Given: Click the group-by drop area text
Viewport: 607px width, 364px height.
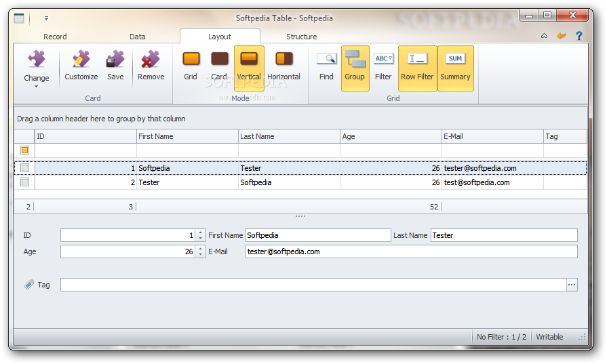Looking at the screenshot, I should 101,119.
